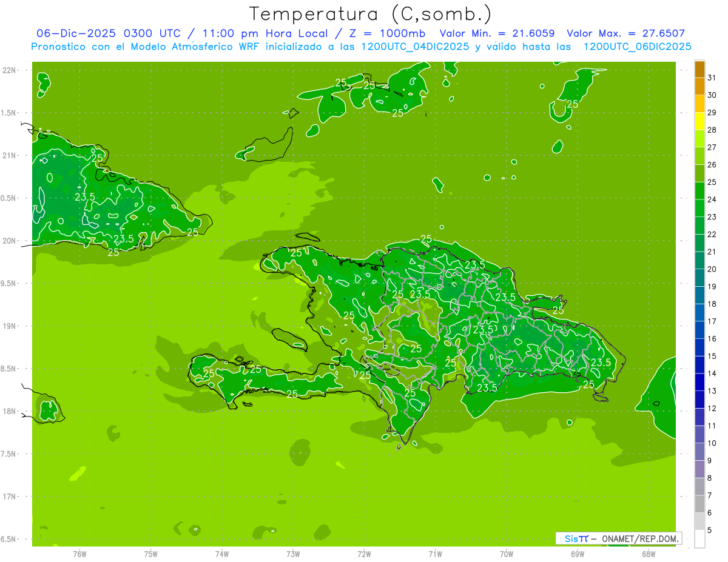728x562 pixels.
Task: Click the color scale label "28"
Action: point(712,130)
